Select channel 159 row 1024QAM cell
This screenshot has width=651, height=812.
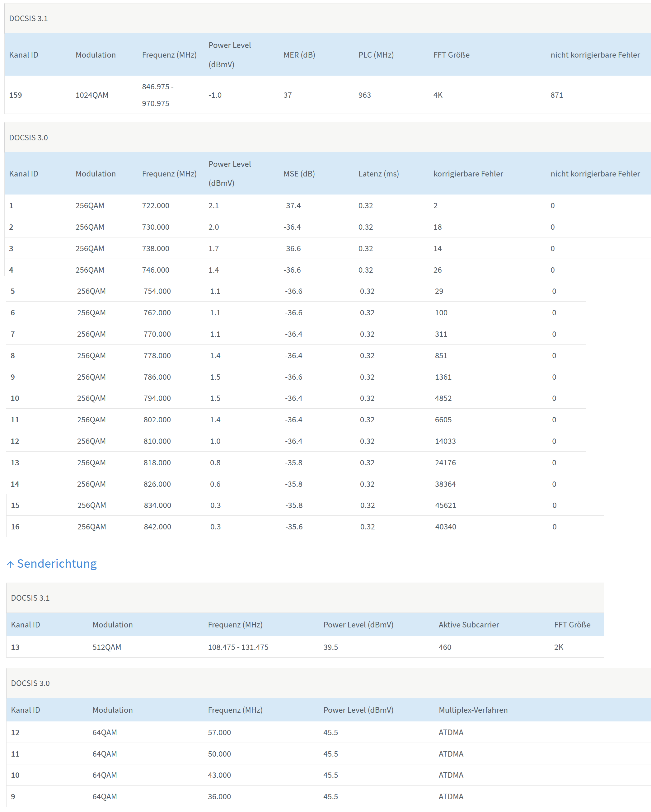(92, 95)
